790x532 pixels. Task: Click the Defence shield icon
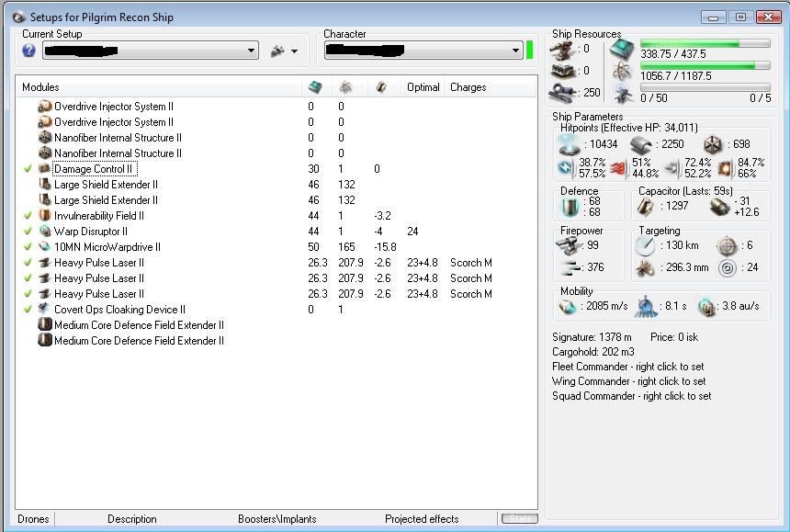(x=570, y=207)
